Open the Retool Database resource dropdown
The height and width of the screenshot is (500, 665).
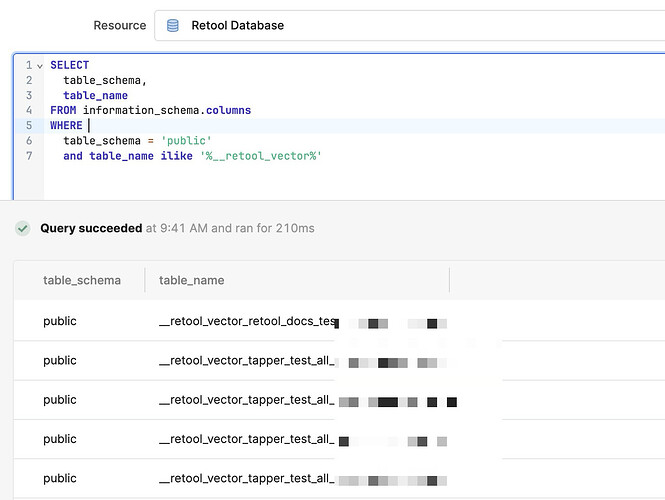coord(409,25)
